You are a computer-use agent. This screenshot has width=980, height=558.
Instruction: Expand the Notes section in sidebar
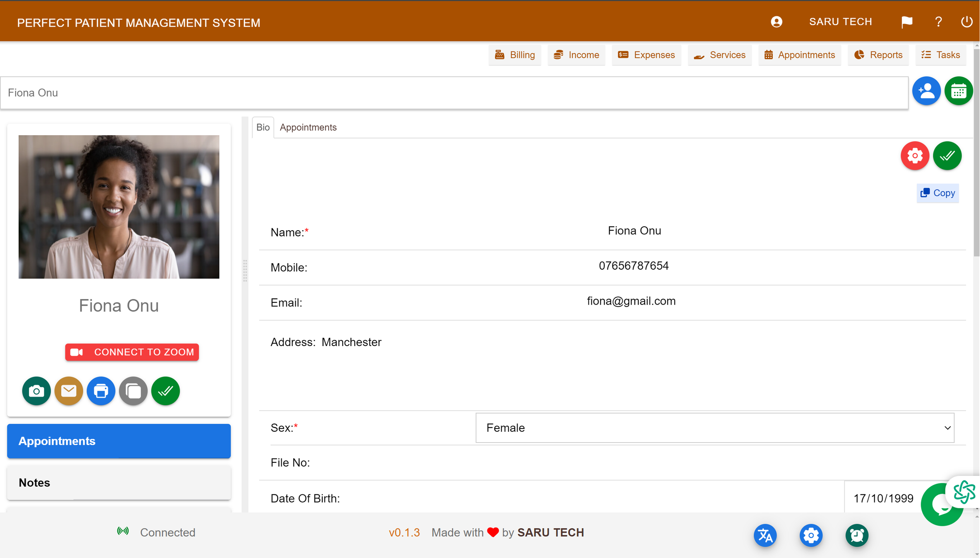(119, 482)
